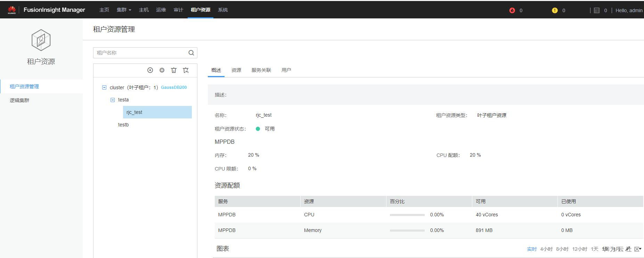Select the 4小时 chart time range
Screen dimensions: 644x258
tap(546, 249)
